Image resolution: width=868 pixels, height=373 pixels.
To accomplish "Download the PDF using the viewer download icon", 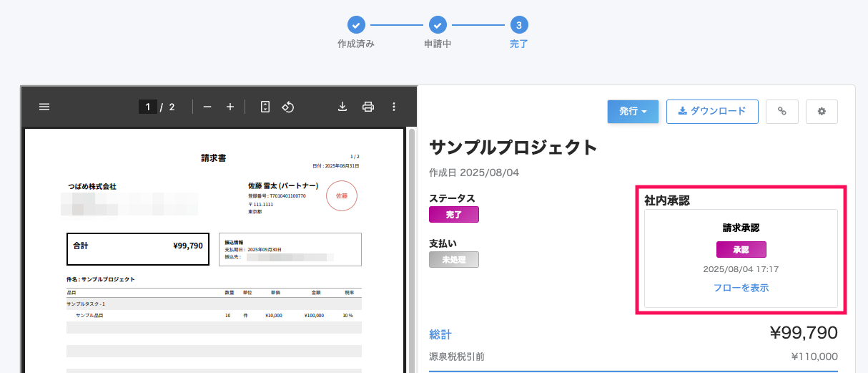I will point(342,107).
